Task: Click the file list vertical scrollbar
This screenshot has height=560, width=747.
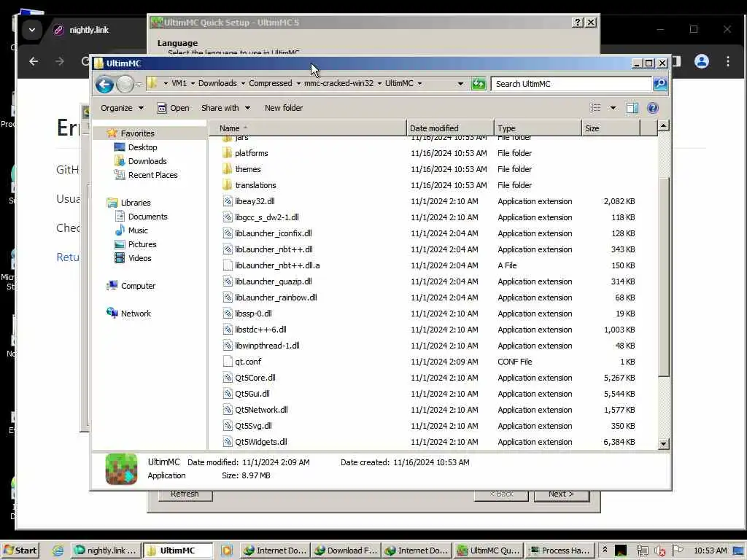Action: [x=664, y=277]
